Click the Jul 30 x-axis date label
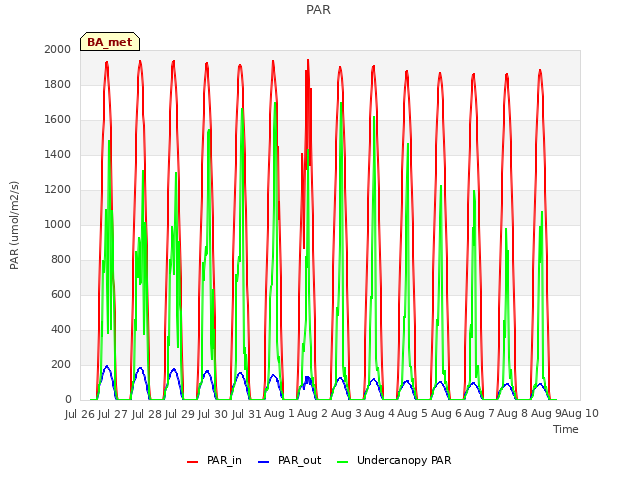 [x=213, y=414]
